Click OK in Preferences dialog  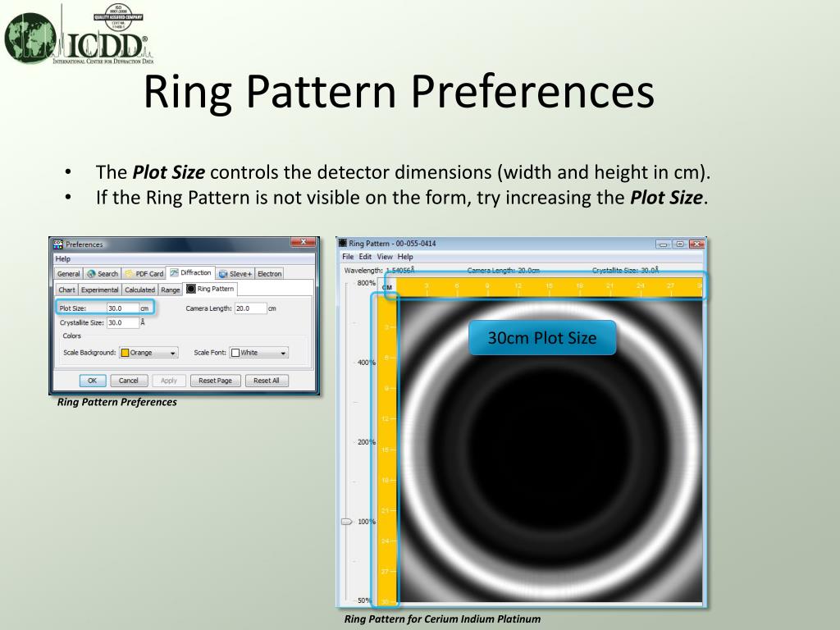click(x=92, y=381)
